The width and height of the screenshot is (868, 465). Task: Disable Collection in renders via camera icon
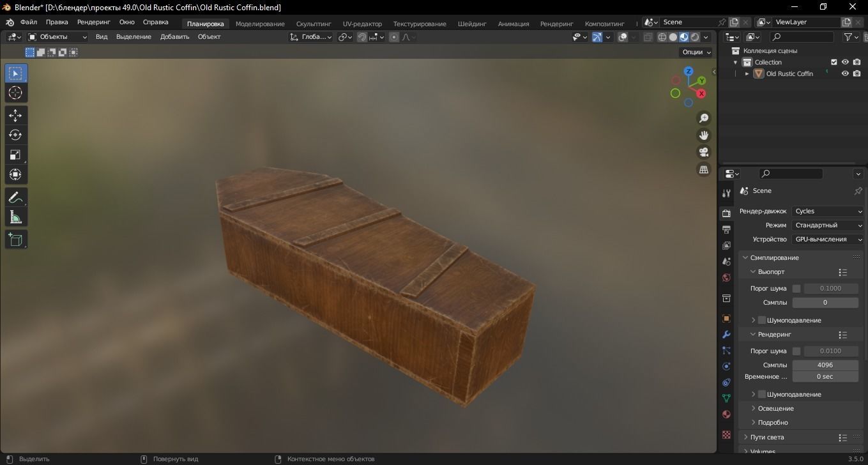tap(857, 62)
